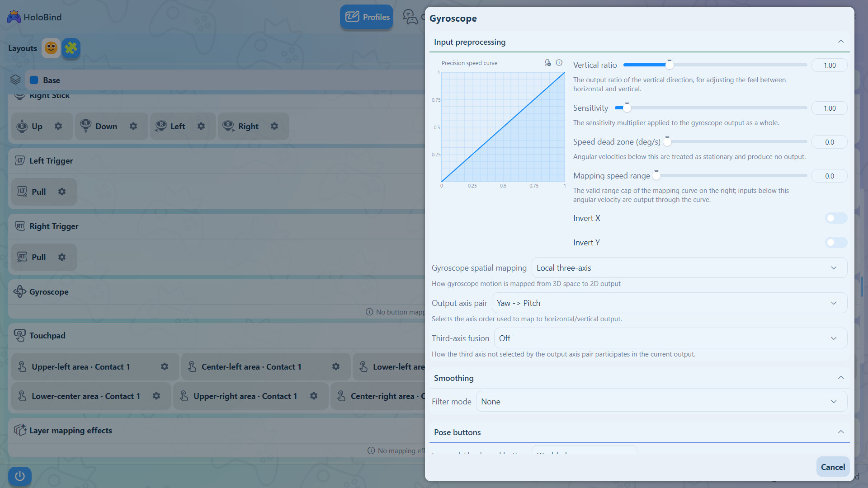Viewport: 868px width, 488px height.
Task: Open settings gear for Right Stick Left
Action: point(201,127)
